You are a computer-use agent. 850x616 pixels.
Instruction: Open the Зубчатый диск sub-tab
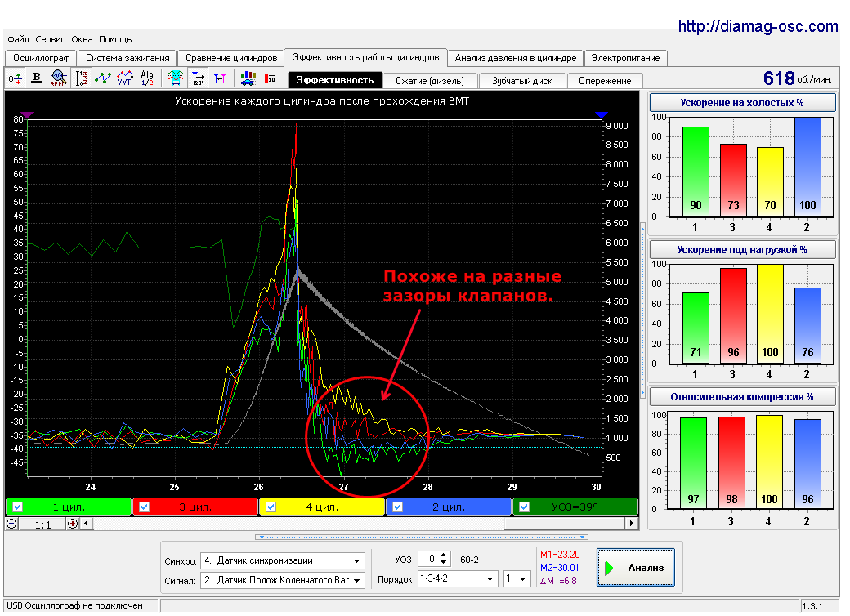click(x=522, y=81)
